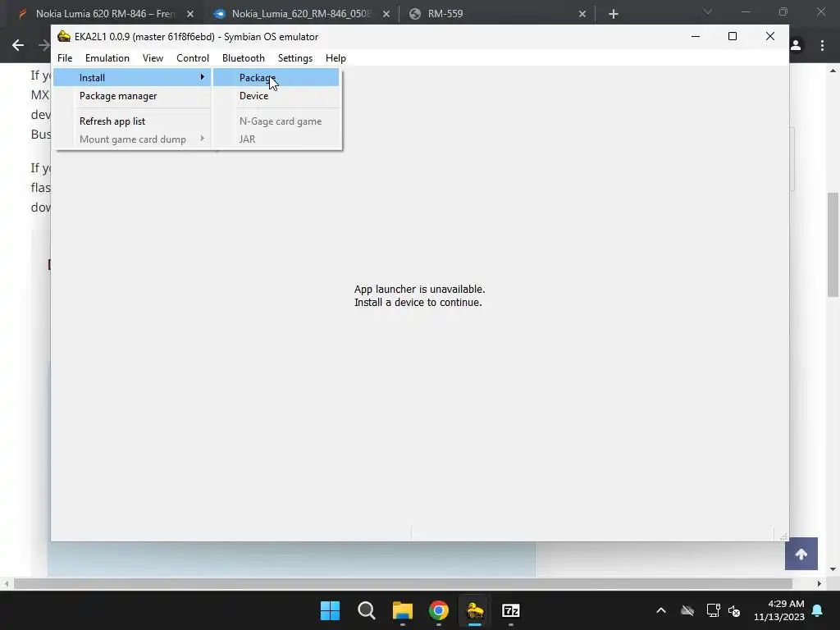Viewport: 840px width, 630px height.
Task: Choose Package from Install submenu
Action: pyautogui.click(x=276, y=78)
